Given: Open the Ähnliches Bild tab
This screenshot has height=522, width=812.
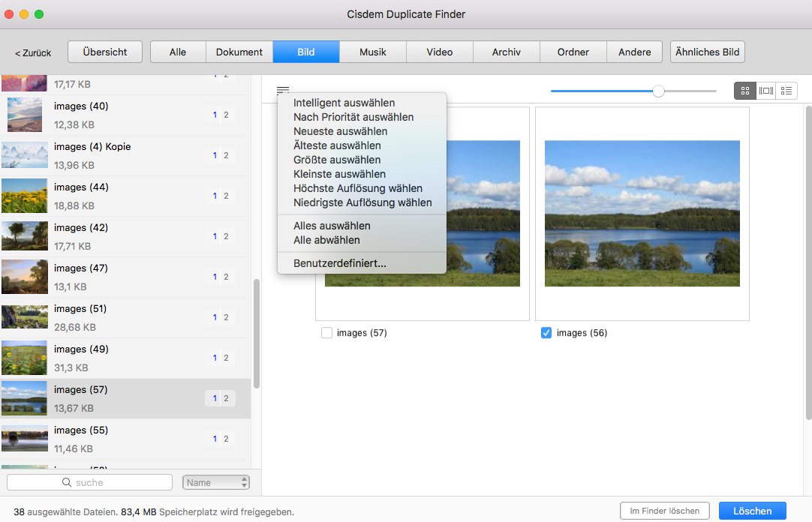Looking at the screenshot, I should click(707, 52).
